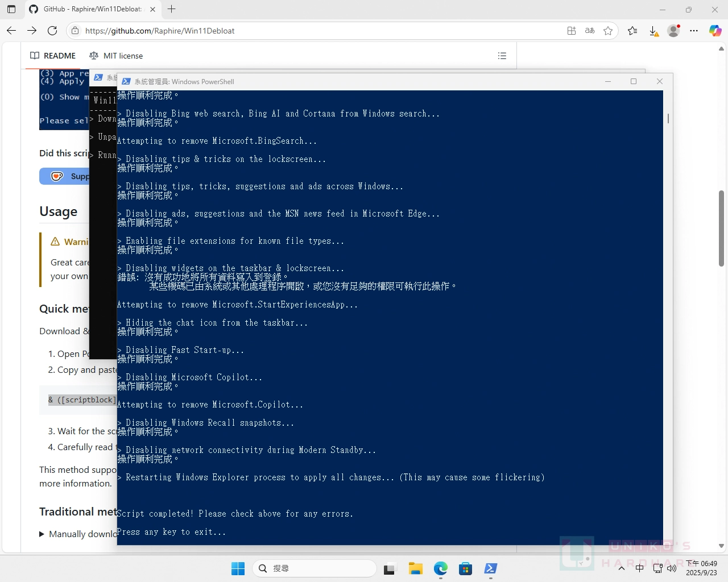Open the volume tray icon

pyautogui.click(x=672, y=568)
